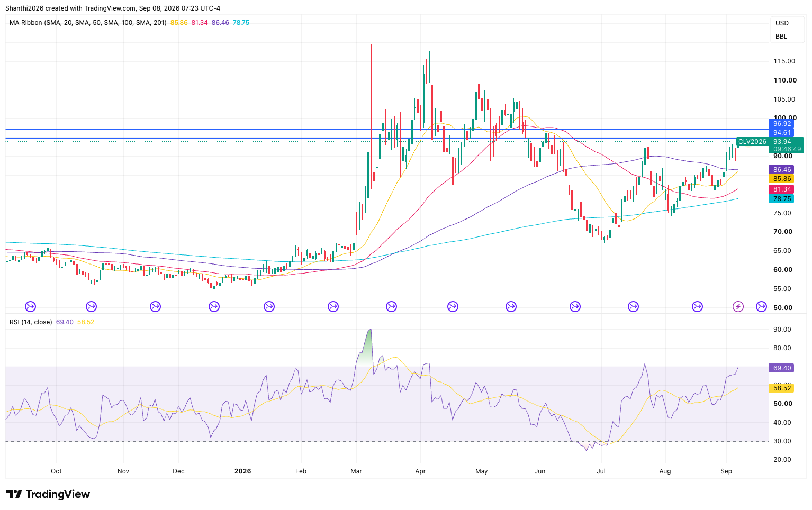The height and width of the screenshot is (510, 812).
Task: Click the BBL unit label
Action: coord(781,37)
